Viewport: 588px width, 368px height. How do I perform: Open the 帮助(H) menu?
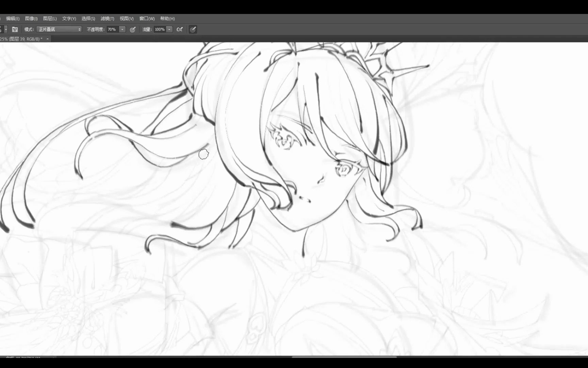[167, 19]
